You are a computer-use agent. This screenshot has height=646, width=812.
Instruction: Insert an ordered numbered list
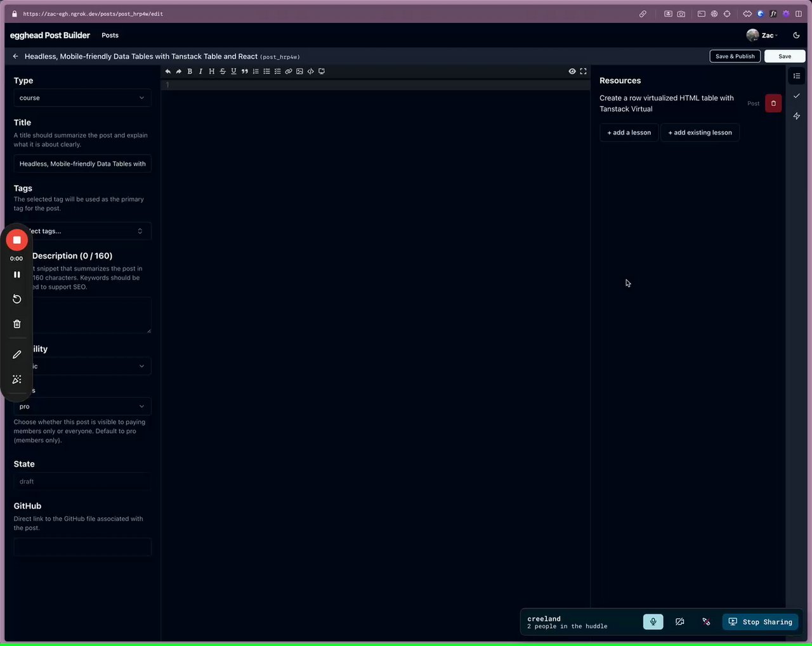[x=256, y=72]
